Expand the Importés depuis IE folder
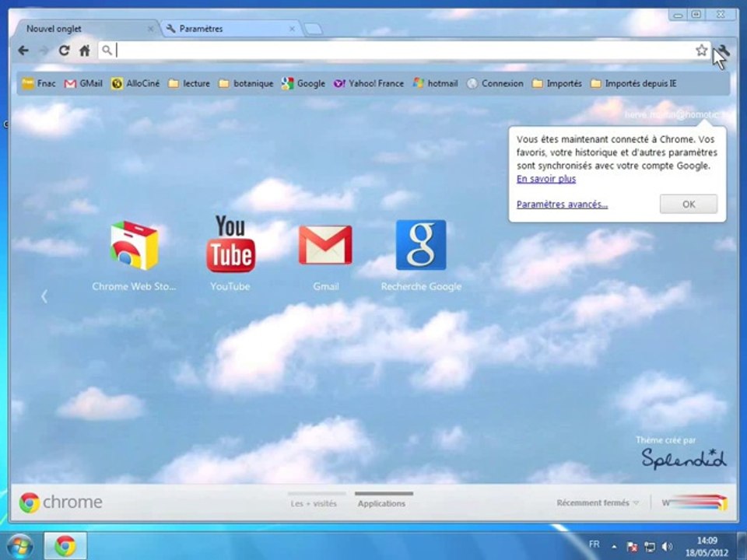Viewport: 747px width, 560px height. pos(633,83)
